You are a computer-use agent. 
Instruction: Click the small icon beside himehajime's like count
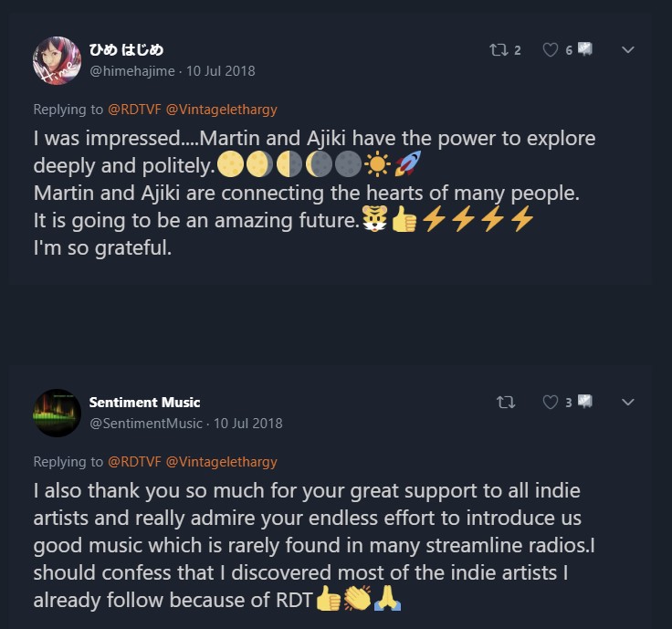coord(584,49)
